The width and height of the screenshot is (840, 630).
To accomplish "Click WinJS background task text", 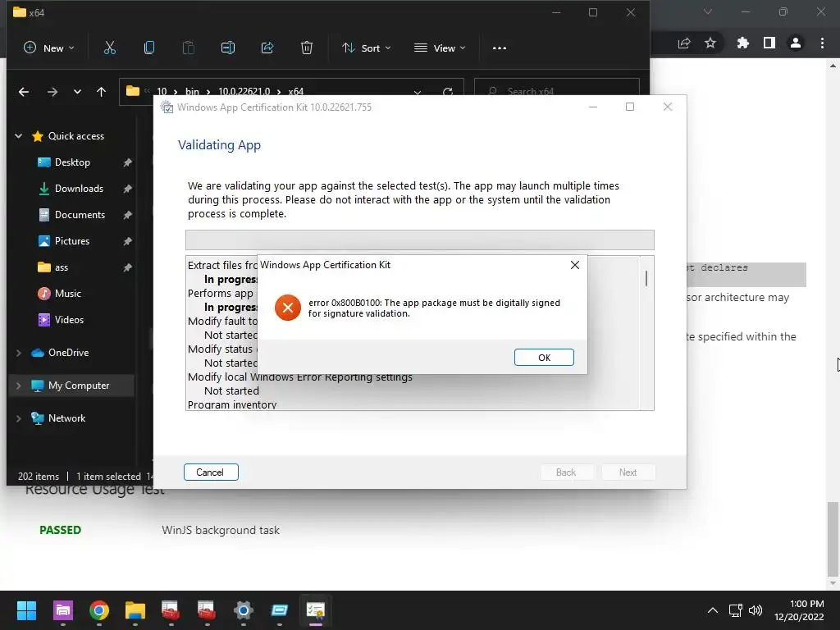I will point(221,530).
